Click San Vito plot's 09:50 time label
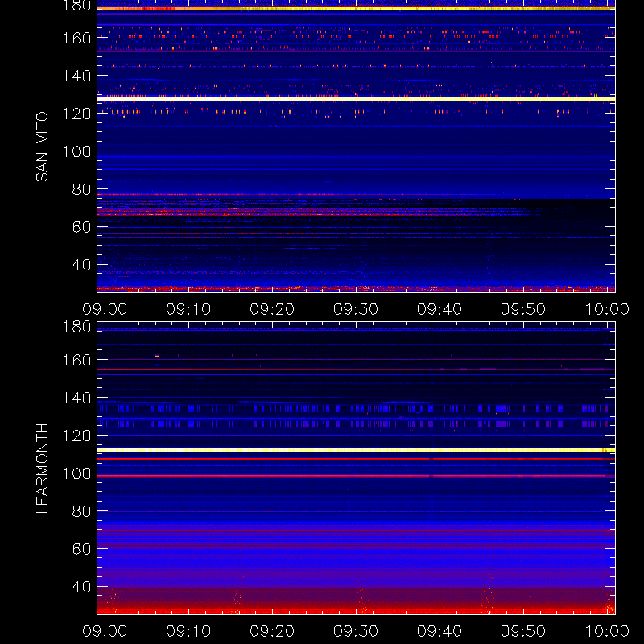The image size is (644, 644). (x=523, y=309)
